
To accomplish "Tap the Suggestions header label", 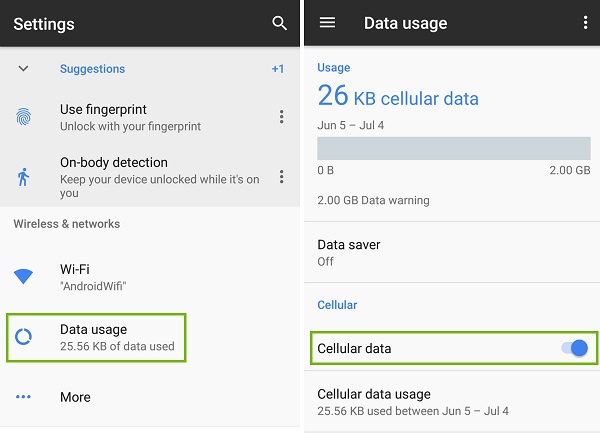I will (x=93, y=69).
